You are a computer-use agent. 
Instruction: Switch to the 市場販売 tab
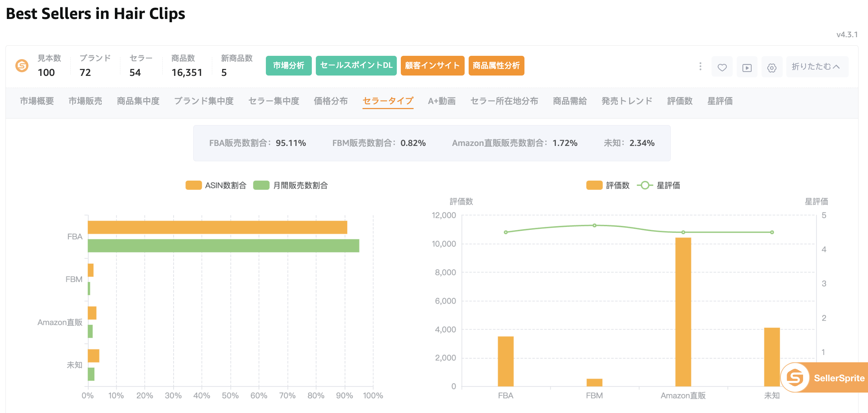click(x=85, y=101)
